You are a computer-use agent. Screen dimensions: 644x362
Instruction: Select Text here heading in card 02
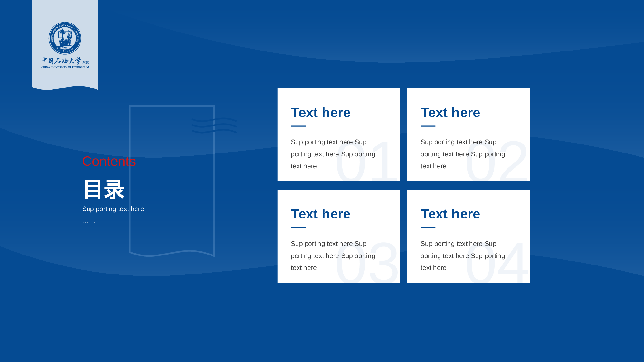point(450,113)
